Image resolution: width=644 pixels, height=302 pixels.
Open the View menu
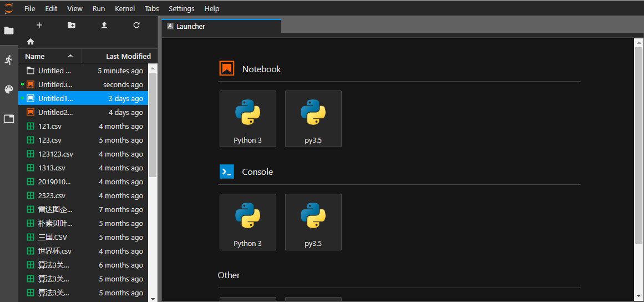point(75,8)
